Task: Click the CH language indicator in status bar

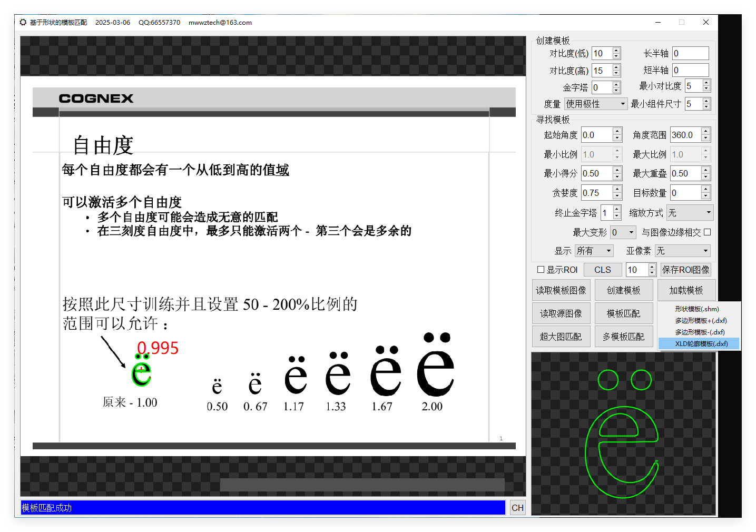Action: tap(517, 507)
